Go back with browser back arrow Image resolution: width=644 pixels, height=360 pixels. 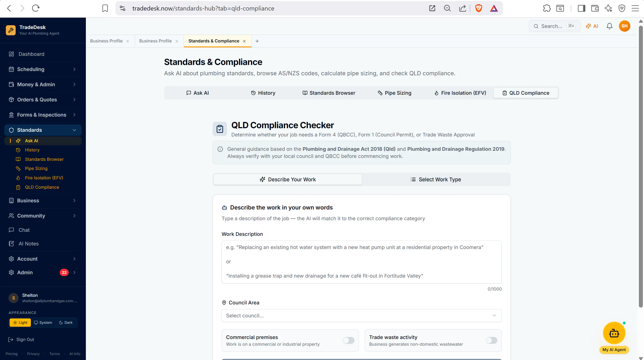click(9, 8)
